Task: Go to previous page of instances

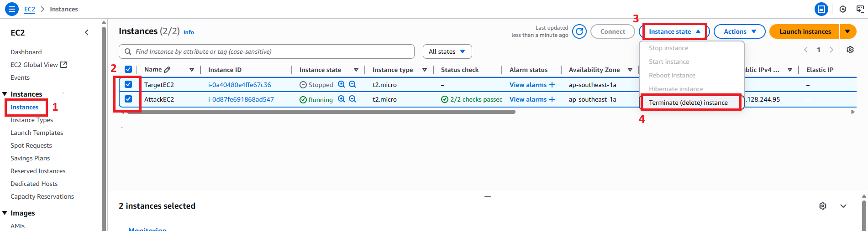Action: coord(806,50)
